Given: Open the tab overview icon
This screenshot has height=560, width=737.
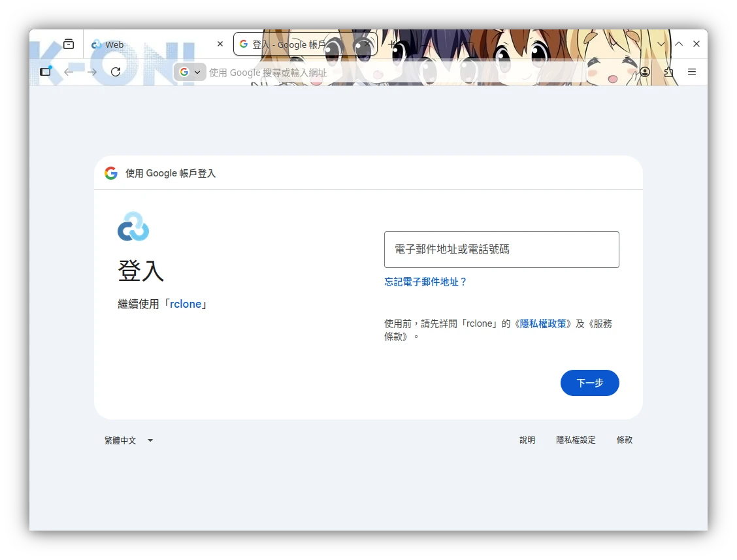Looking at the screenshot, I should pos(69,44).
